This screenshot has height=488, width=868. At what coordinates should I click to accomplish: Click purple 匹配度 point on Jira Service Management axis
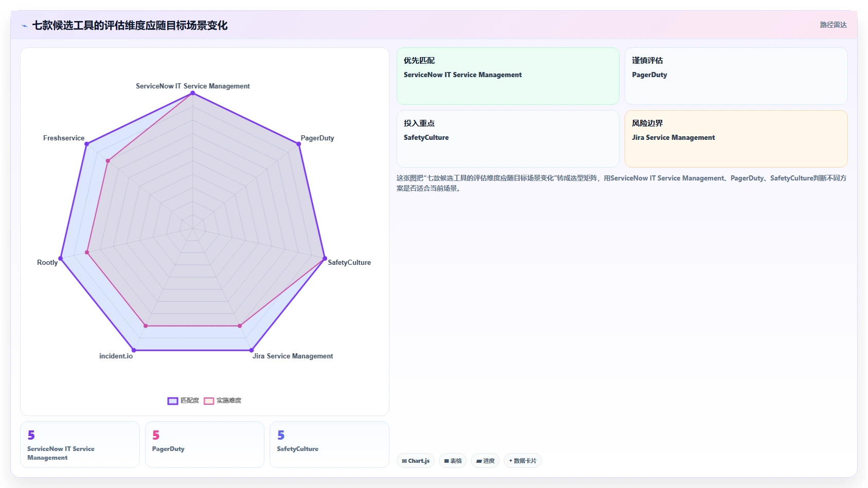tap(252, 350)
